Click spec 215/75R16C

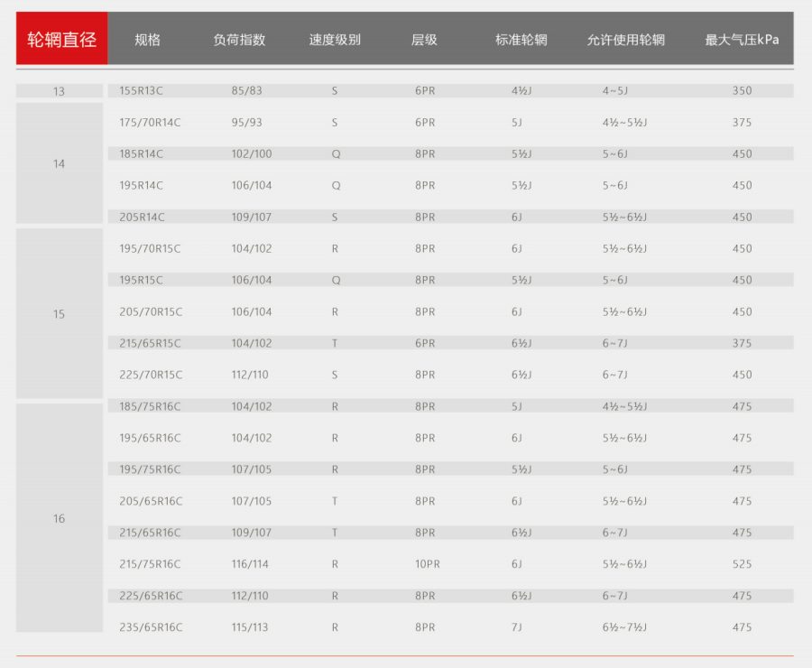(x=150, y=564)
